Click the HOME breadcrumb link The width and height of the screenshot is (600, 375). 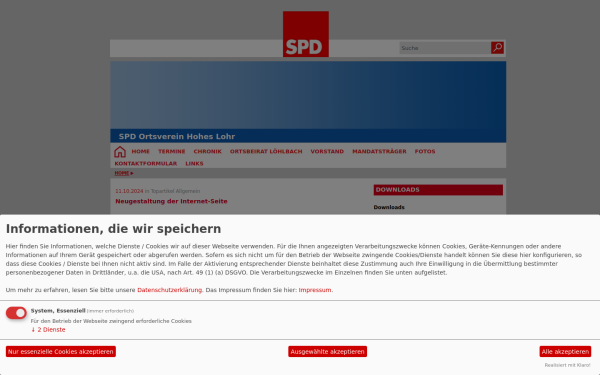[x=122, y=173]
